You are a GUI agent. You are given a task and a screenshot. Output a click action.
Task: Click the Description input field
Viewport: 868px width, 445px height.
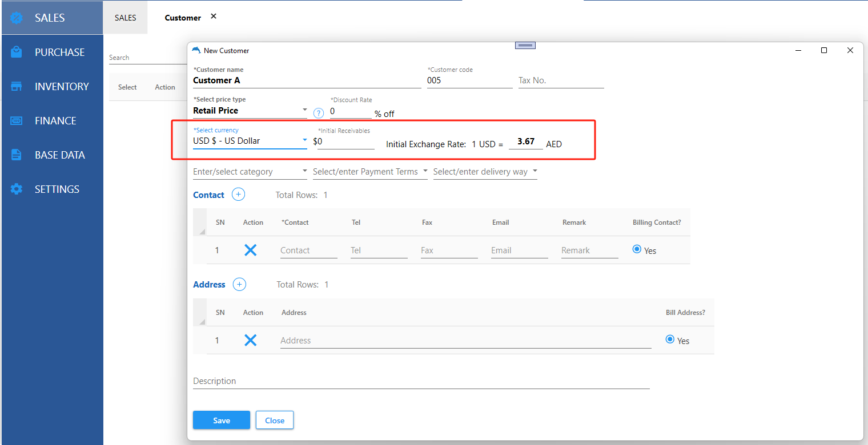(421, 381)
